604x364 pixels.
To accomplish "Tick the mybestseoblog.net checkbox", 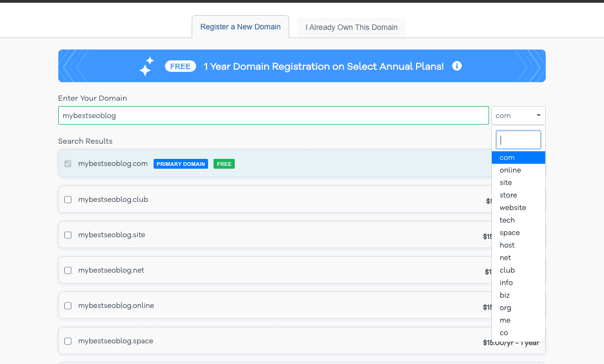I will [x=68, y=270].
